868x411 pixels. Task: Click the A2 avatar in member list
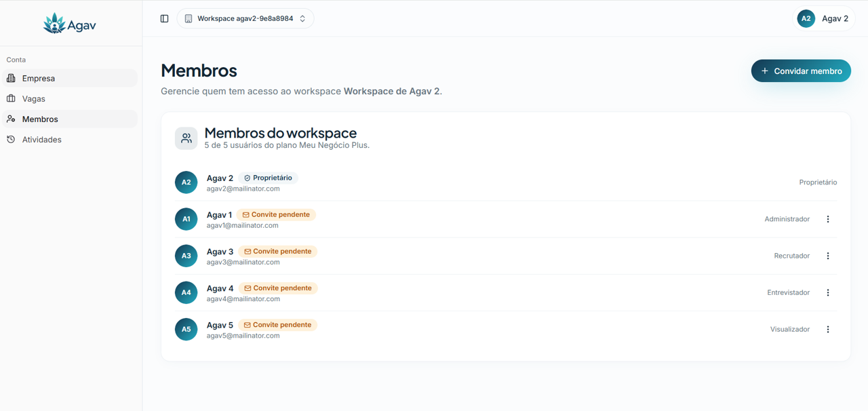pos(186,182)
